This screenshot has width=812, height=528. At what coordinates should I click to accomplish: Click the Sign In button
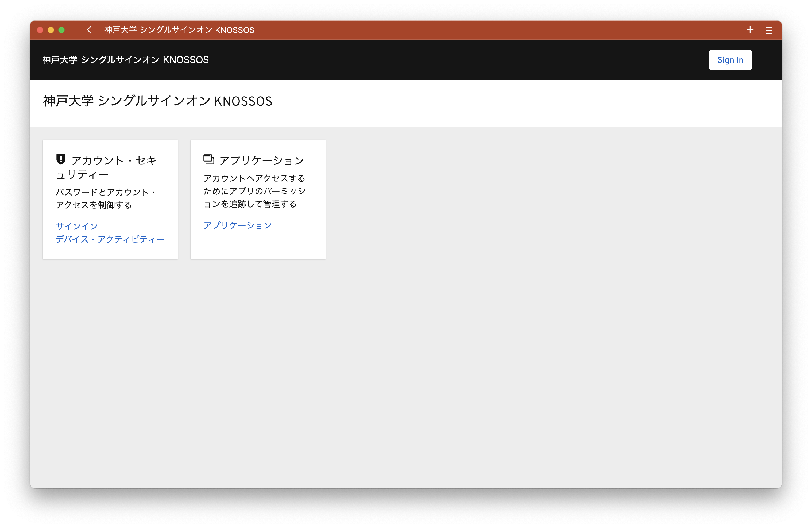[x=730, y=60]
